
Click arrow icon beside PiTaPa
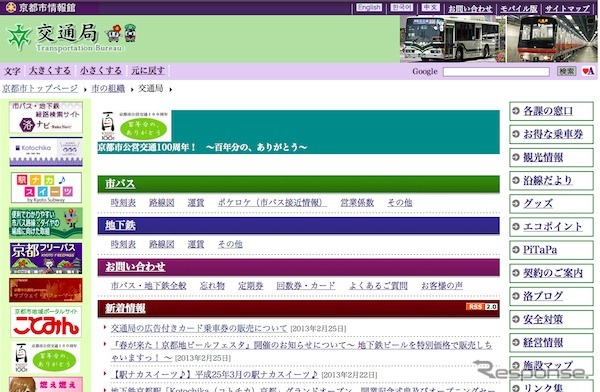(516, 250)
